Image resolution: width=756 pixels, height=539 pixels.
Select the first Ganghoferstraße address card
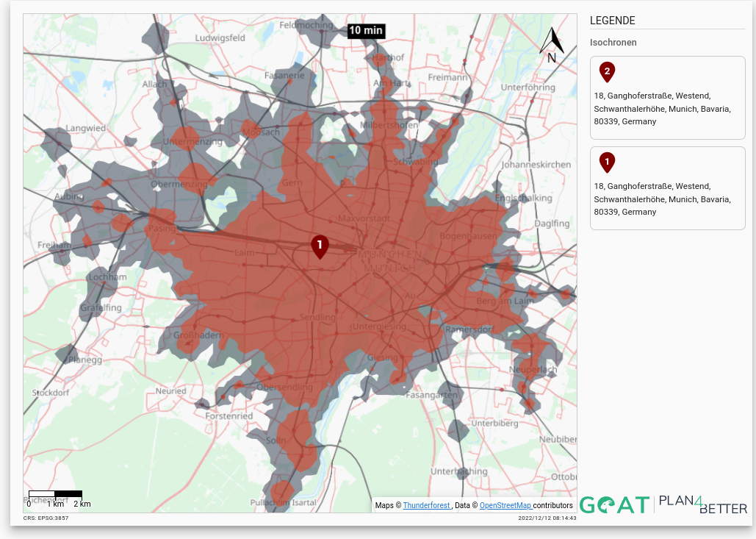tap(667, 98)
